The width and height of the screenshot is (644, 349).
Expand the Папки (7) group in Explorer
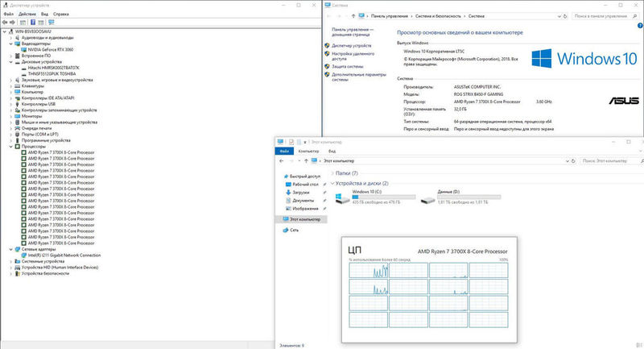[x=332, y=173]
